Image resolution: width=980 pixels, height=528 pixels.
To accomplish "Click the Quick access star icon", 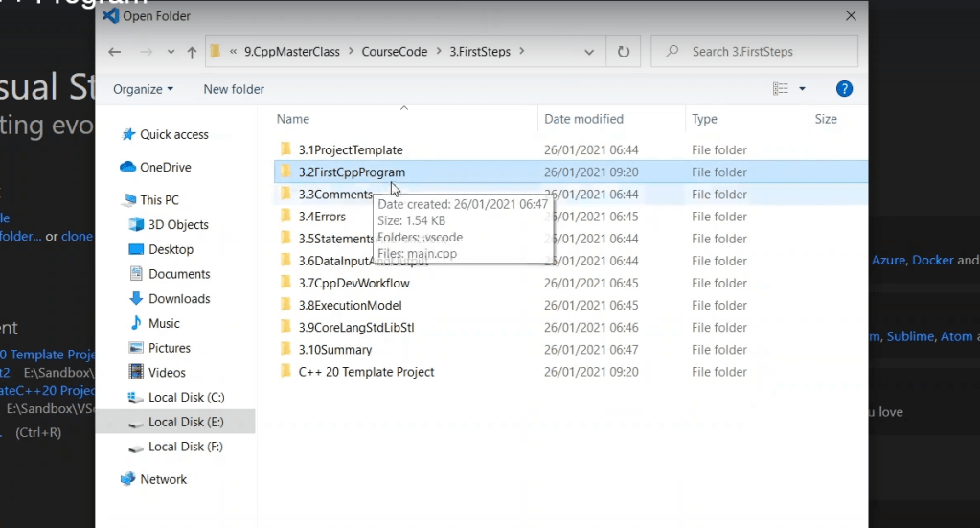I will coord(128,134).
